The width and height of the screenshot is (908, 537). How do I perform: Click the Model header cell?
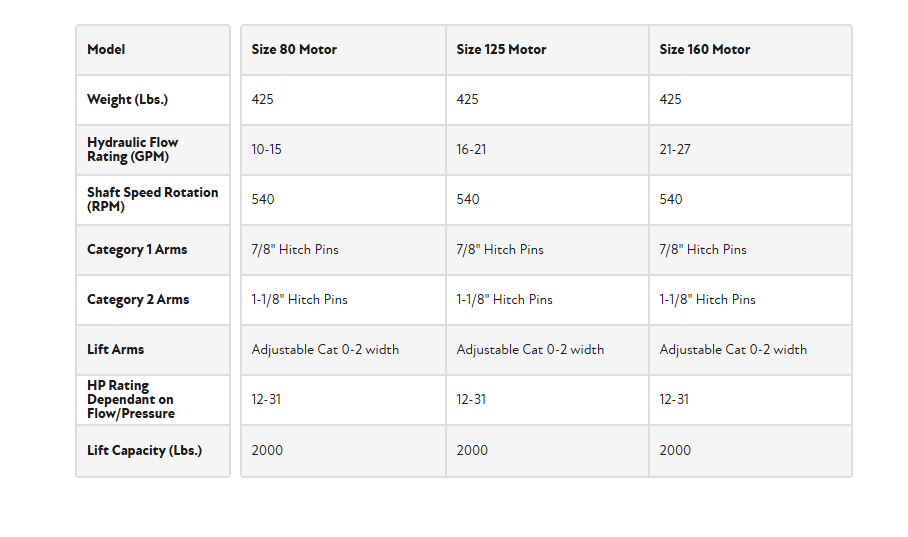(x=106, y=50)
